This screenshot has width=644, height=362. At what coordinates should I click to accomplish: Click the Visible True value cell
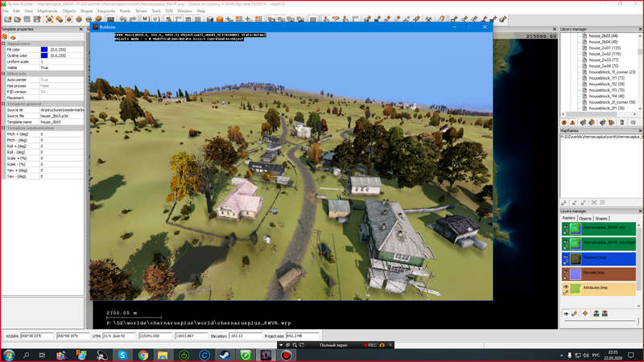point(61,68)
